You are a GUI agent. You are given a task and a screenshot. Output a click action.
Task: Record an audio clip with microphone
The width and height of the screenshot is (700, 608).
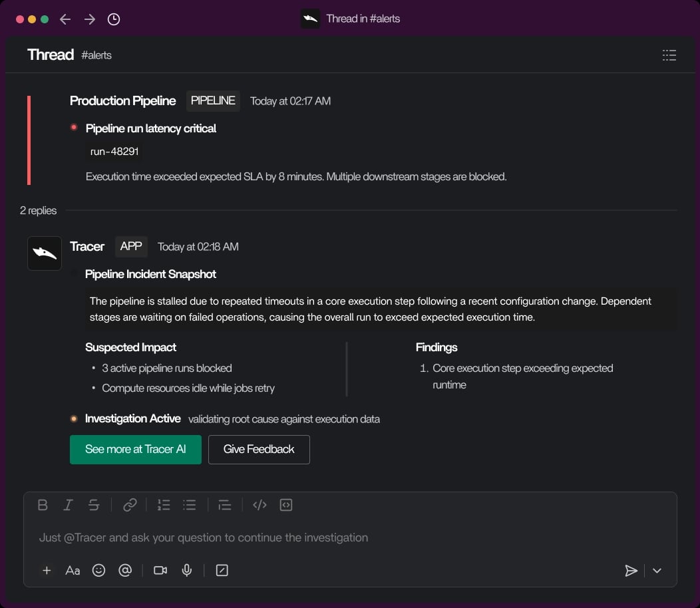click(x=187, y=570)
